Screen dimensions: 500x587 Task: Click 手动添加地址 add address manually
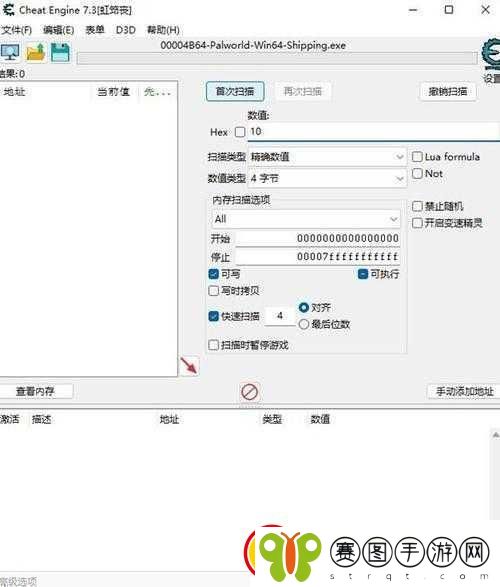[x=464, y=392]
